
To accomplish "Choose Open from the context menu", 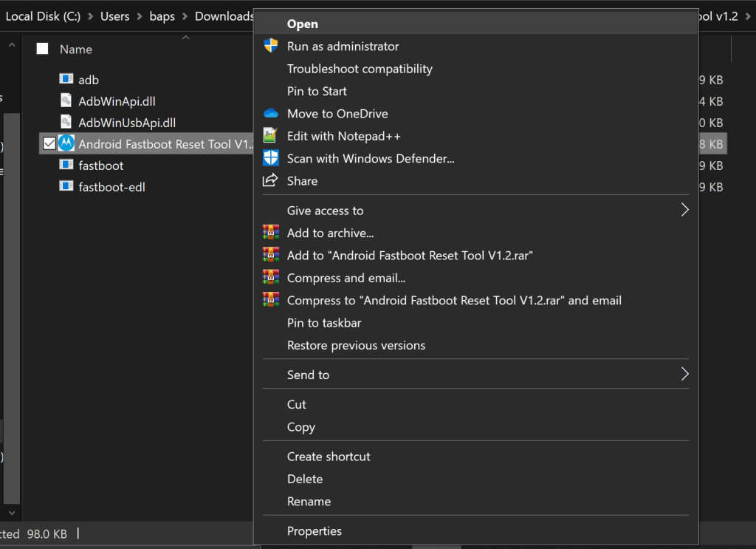I will click(x=476, y=24).
